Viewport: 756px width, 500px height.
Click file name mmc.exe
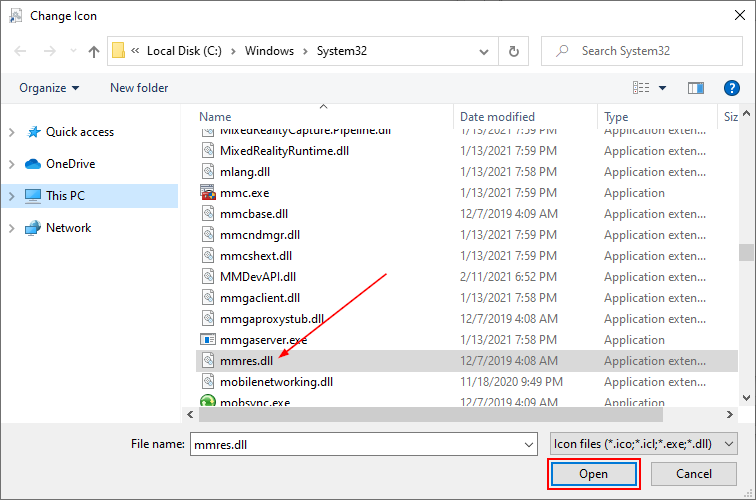click(x=244, y=193)
